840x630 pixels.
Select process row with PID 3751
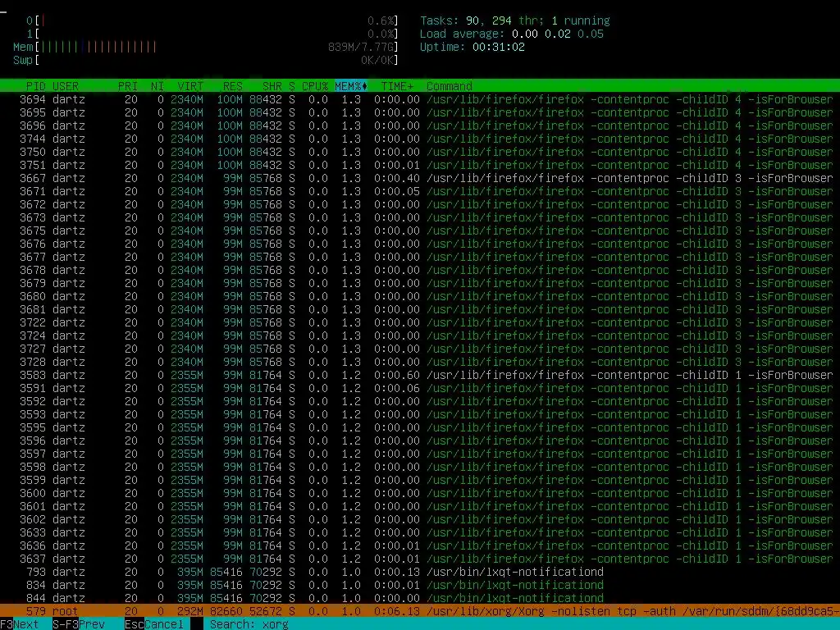[x=420, y=165]
